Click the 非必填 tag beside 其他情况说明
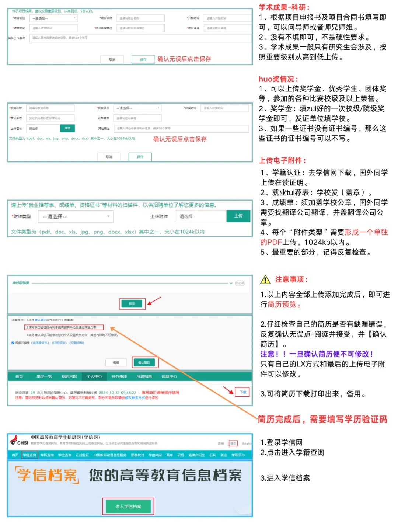 click(x=240, y=283)
